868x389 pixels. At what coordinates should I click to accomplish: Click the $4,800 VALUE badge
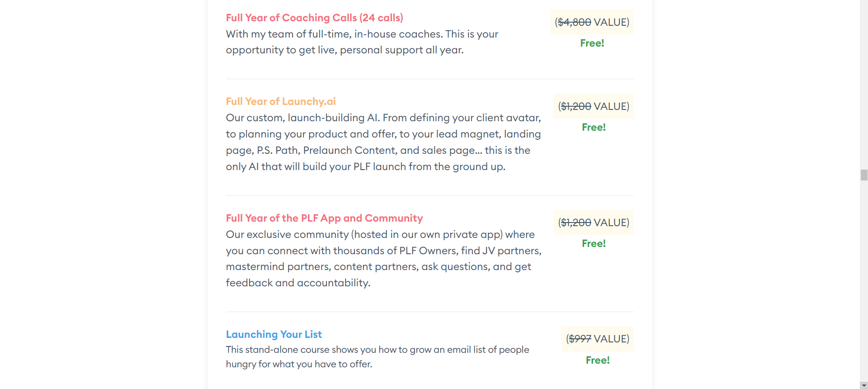coord(592,22)
